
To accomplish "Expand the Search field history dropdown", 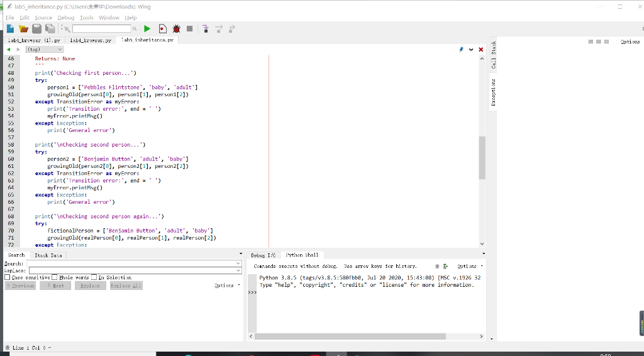I will click(x=238, y=264).
